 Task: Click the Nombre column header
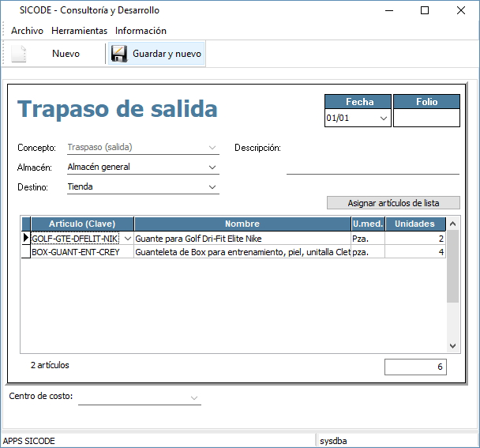click(x=242, y=224)
